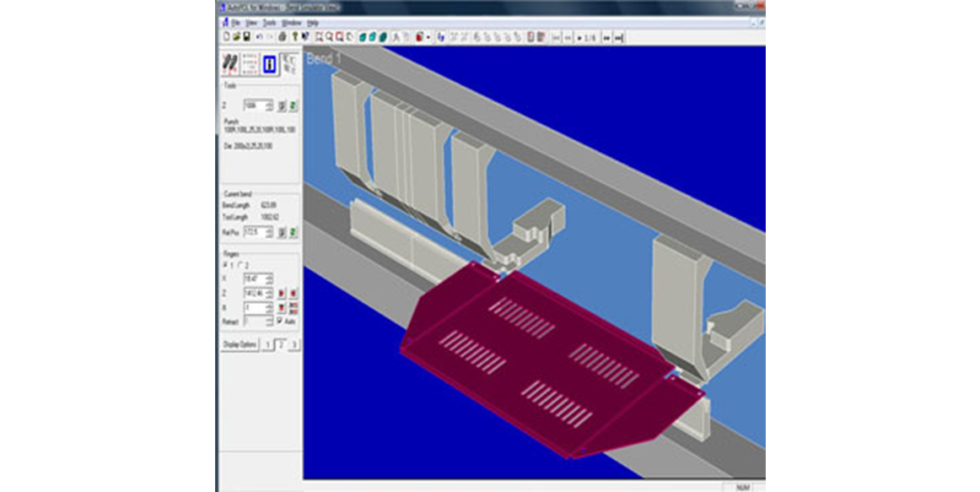The height and width of the screenshot is (492, 980).
Task: Click the red icon next to Fingers Z
Action: point(281,293)
